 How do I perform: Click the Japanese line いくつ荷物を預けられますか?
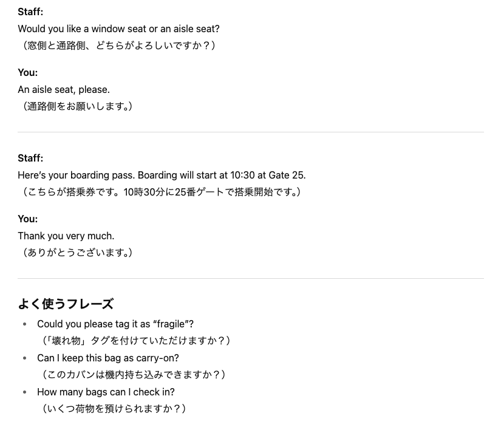coord(114,409)
